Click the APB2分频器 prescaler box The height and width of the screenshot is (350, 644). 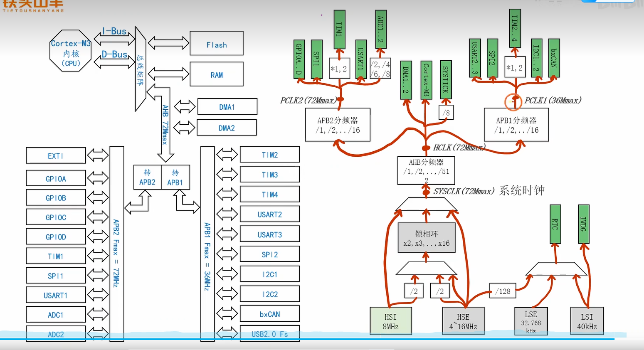click(338, 125)
